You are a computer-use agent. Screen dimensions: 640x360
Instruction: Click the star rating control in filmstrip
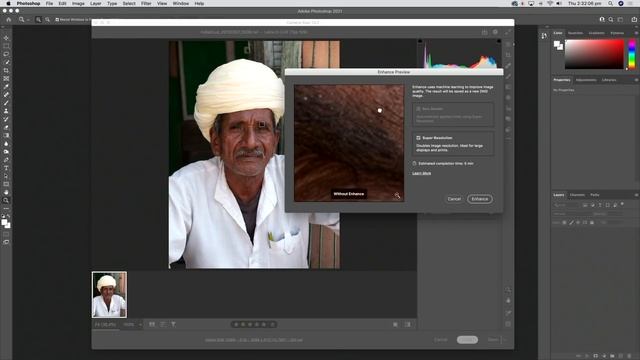point(254,324)
